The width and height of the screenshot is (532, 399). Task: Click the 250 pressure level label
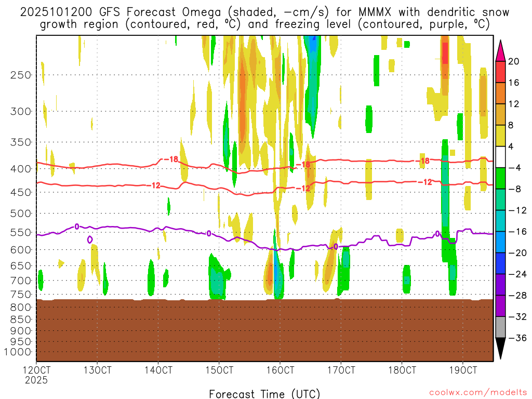tap(20, 75)
